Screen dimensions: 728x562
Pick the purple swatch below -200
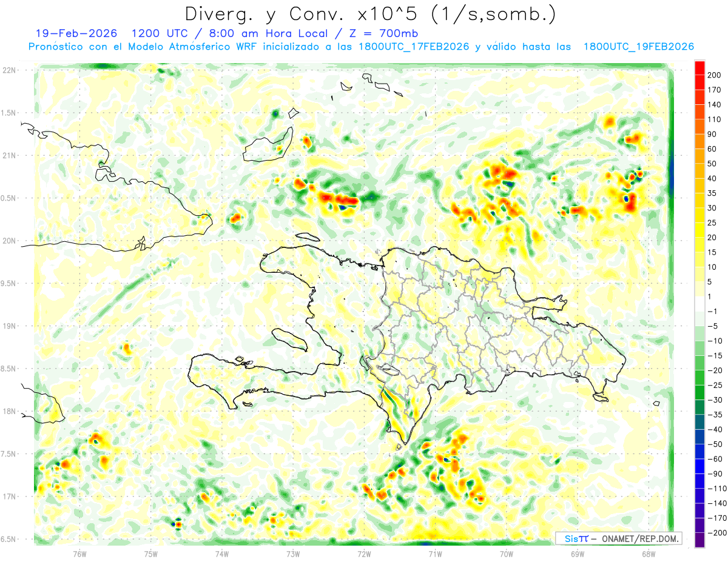tap(699, 540)
